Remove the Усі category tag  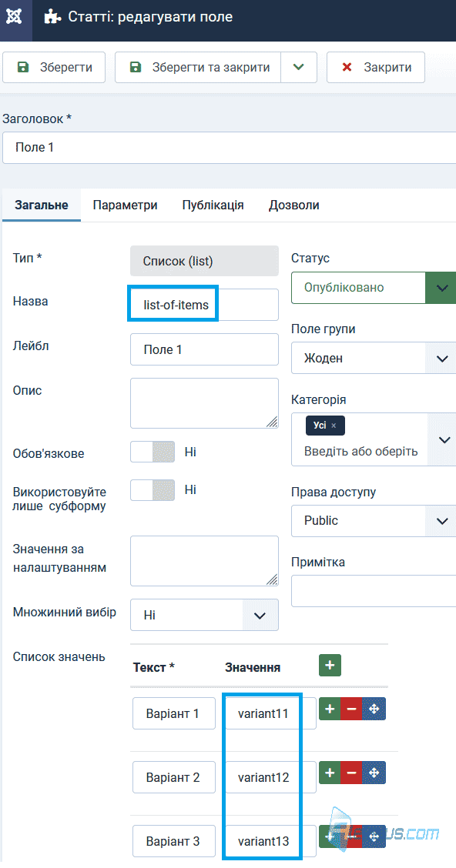[x=334, y=426]
